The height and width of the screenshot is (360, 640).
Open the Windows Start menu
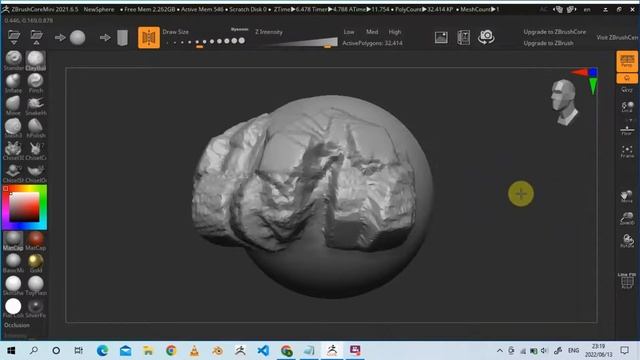pos(11,351)
